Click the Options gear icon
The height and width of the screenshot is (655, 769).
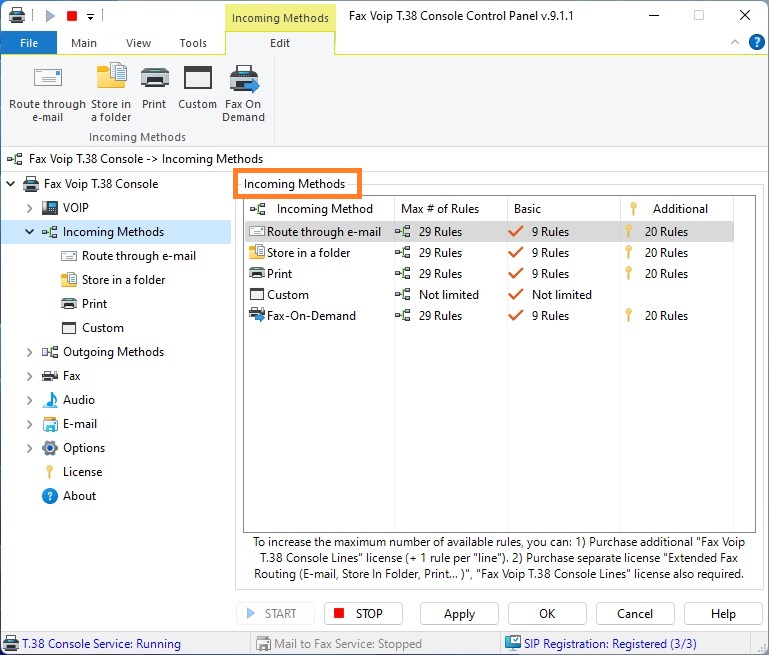[x=50, y=448]
